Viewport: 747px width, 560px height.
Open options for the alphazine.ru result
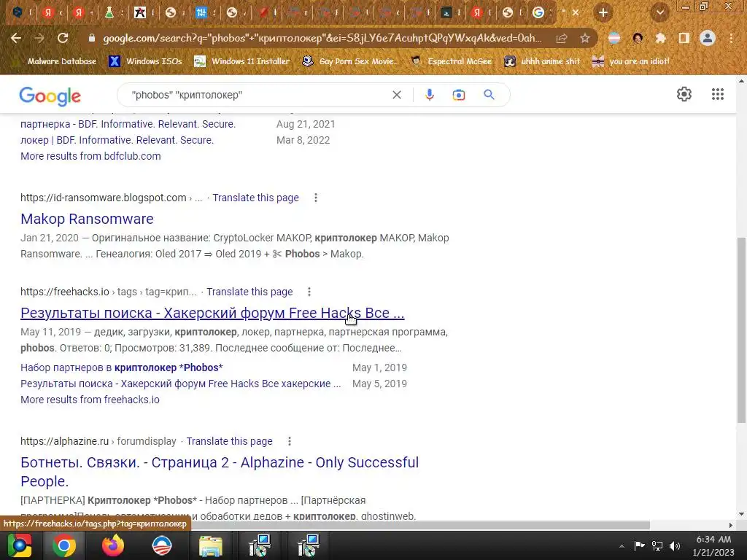(x=289, y=441)
